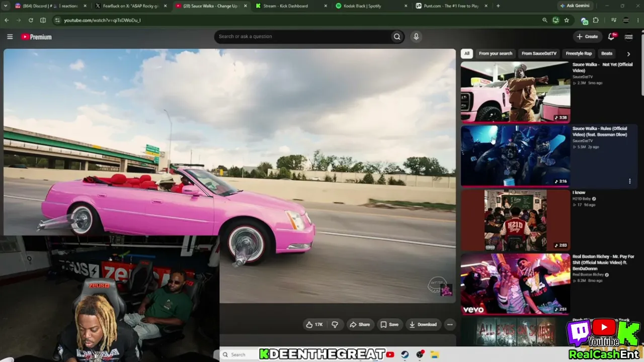The image size is (644, 362).
Task: Open Real Boston Richey channel name
Action: pyautogui.click(x=588, y=275)
